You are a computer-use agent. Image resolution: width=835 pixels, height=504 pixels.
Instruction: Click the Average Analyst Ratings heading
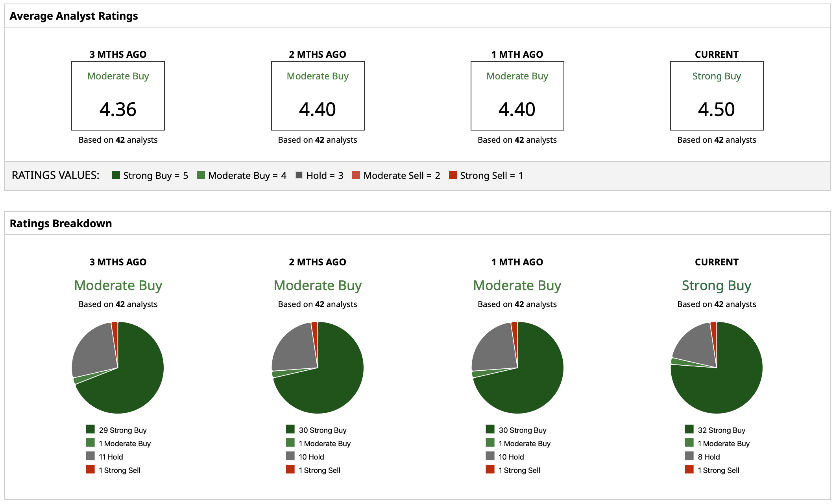pyautogui.click(x=74, y=16)
